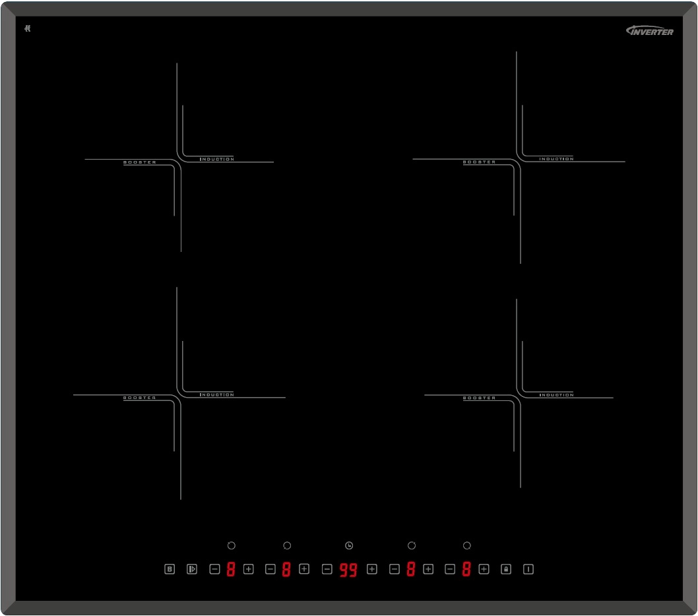Click the Inverter logo
The image size is (698, 616).
[x=650, y=30]
